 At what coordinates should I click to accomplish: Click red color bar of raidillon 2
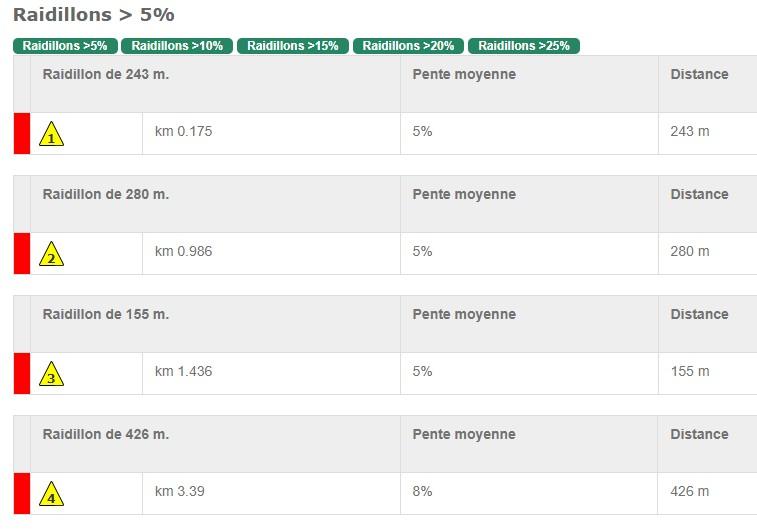coord(21,253)
